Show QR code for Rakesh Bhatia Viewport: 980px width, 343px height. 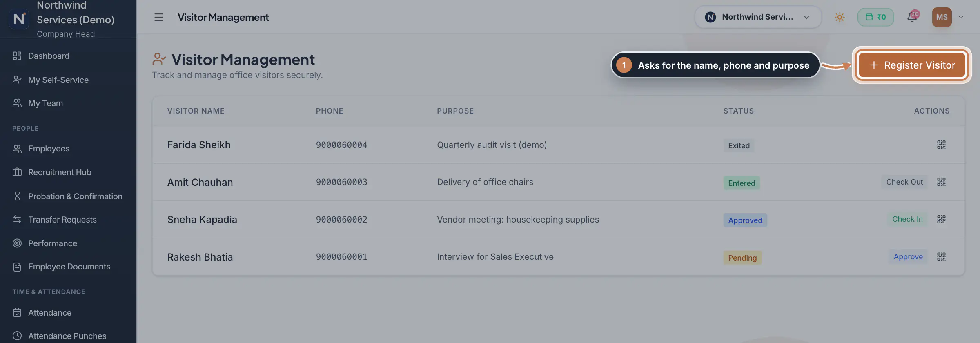(941, 256)
